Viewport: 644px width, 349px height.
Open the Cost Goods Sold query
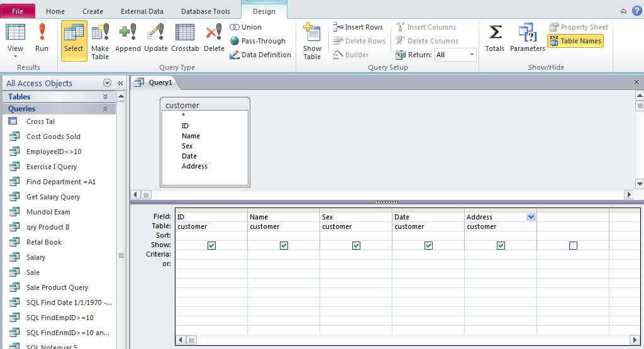53,136
